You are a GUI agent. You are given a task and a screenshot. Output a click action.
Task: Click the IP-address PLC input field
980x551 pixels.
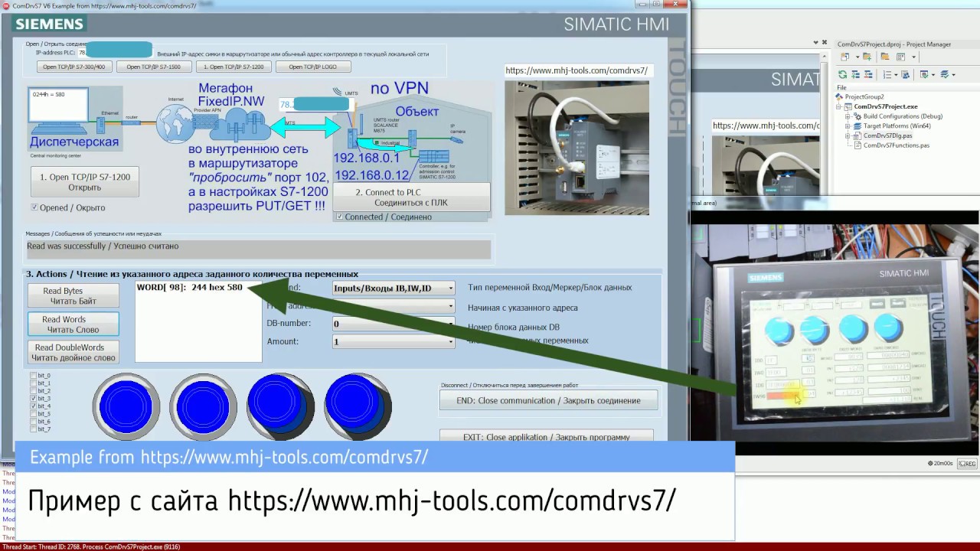[115, 52]
